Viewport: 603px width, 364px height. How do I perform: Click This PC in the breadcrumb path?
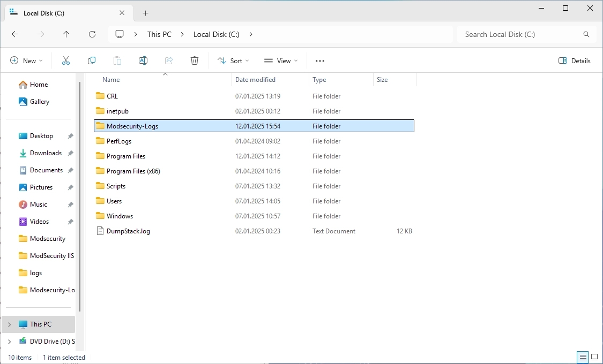[x=159, y=34]
